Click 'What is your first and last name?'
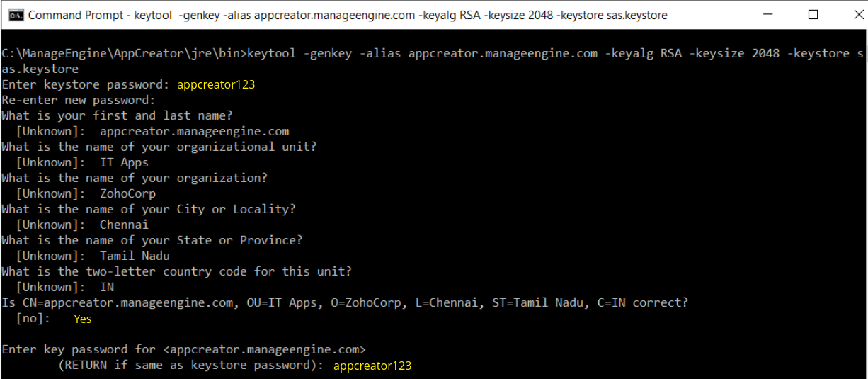The height and width of the screenshot is (379, 868). tap(117, 115)
